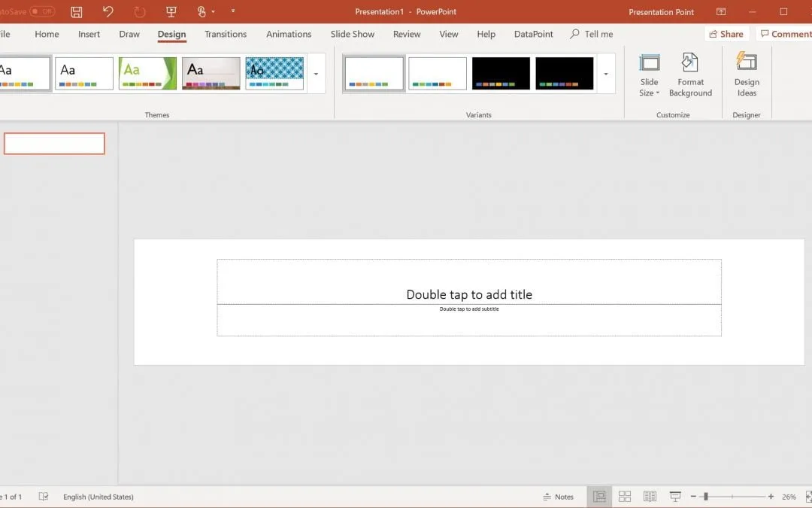The width and height of the screenshot is (812, 508).
Task: Open the Comments button
Action: pos(784,34)
